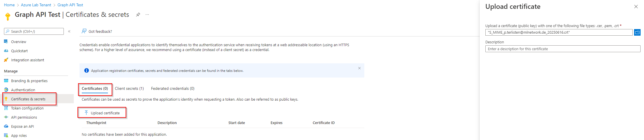Click the certificate file name field
Image resolution: width=644 pixels, height=140 pixels.
tap(559, 32)
